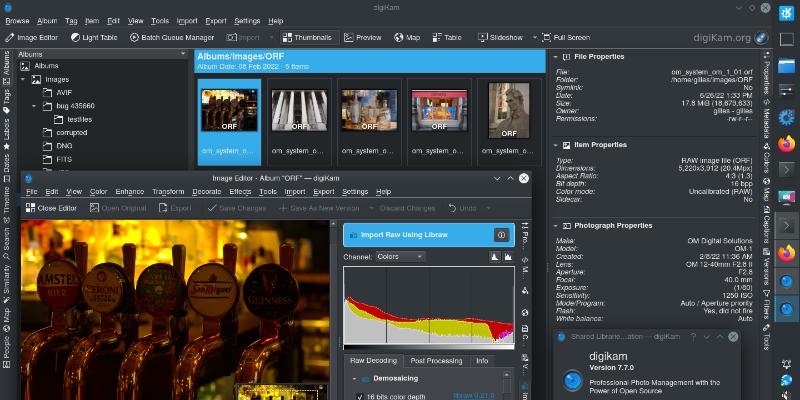Open the Channel Colors dropdown

[x=399, y=257]
